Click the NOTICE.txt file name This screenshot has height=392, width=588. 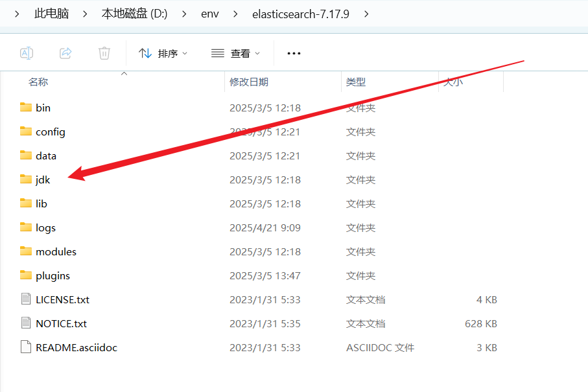tap(61, 324)
